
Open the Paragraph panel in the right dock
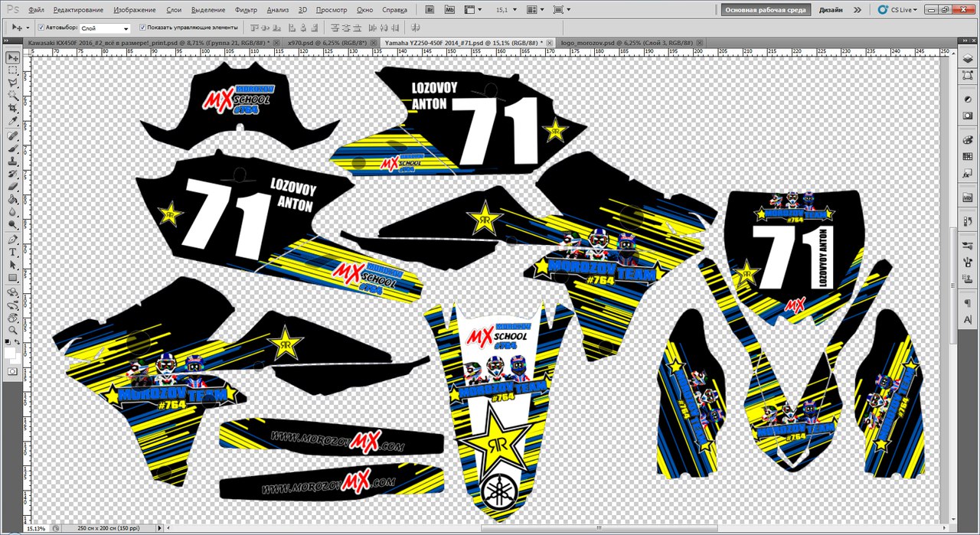[x=967, y=304]
